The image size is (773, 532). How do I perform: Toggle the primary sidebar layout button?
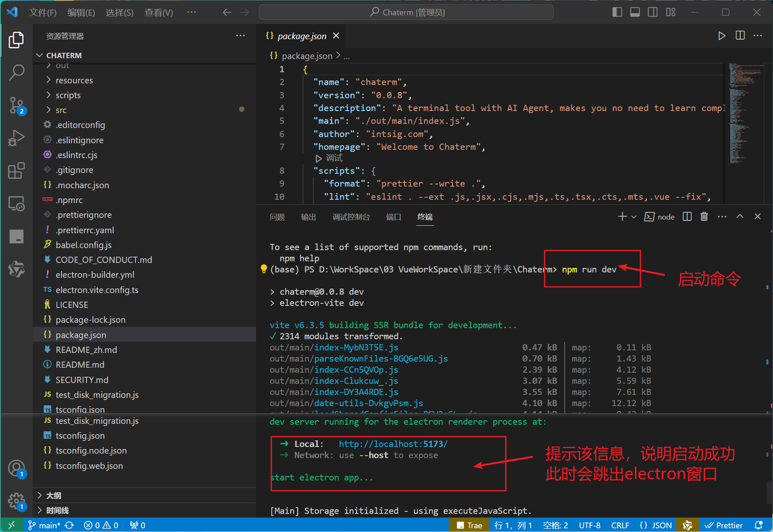[617, 12]
